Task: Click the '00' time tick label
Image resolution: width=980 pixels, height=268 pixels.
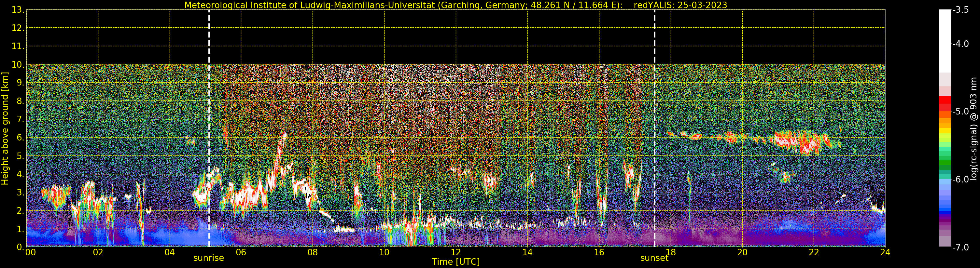Action: pos(30,252)
